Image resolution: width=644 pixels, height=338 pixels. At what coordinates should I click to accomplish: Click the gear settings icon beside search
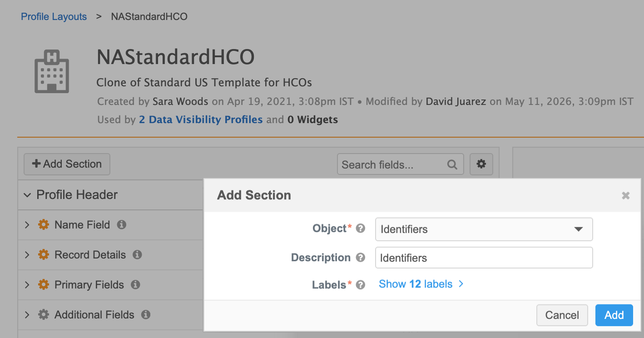[x=481, y=164]
